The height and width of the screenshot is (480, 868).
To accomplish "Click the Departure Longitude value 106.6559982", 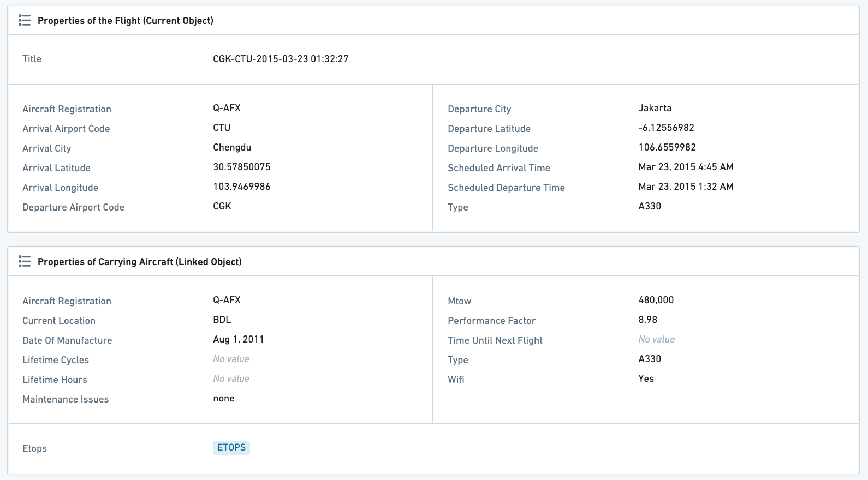I will [x=667, y=147].
